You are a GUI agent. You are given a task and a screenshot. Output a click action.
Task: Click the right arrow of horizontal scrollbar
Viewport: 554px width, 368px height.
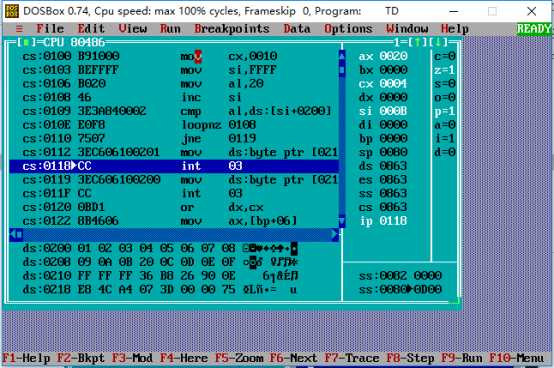(x=335, y=234)
